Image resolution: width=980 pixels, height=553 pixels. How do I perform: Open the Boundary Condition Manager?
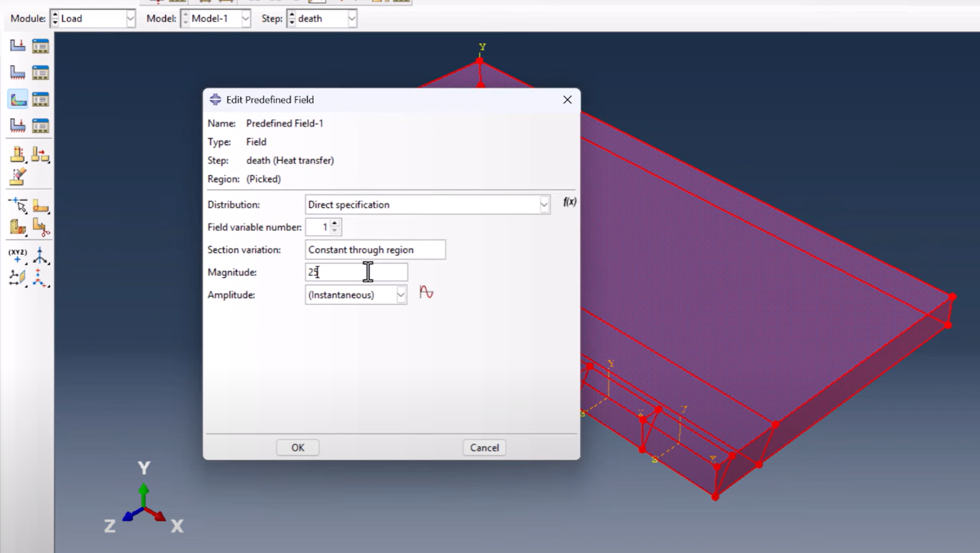[x=41, y=72]
